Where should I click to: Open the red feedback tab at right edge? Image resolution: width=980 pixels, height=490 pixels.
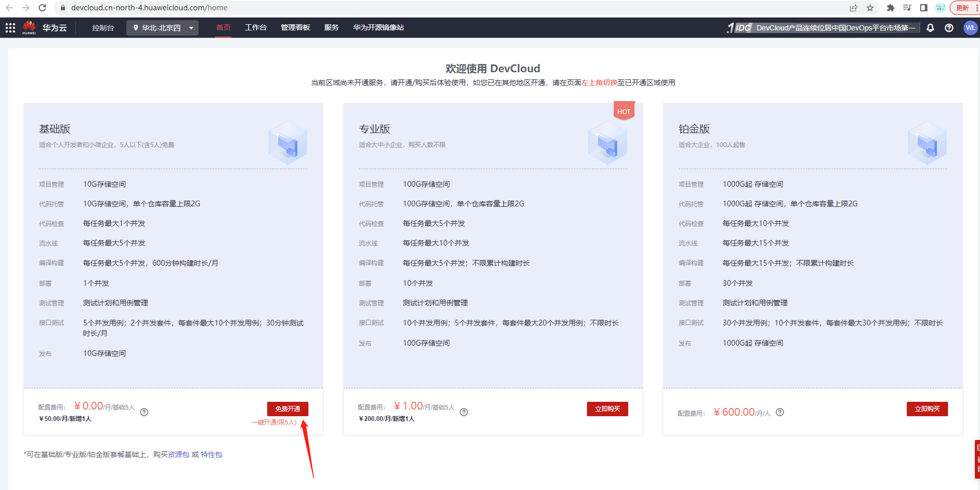point(977,459)
